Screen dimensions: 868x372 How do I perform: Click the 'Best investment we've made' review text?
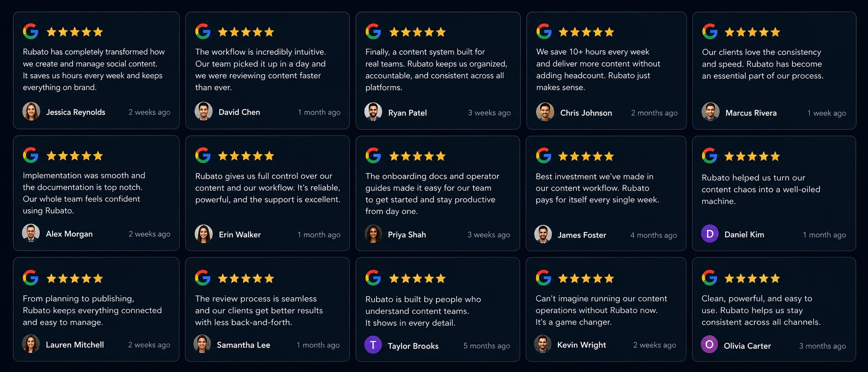(597, 188)
